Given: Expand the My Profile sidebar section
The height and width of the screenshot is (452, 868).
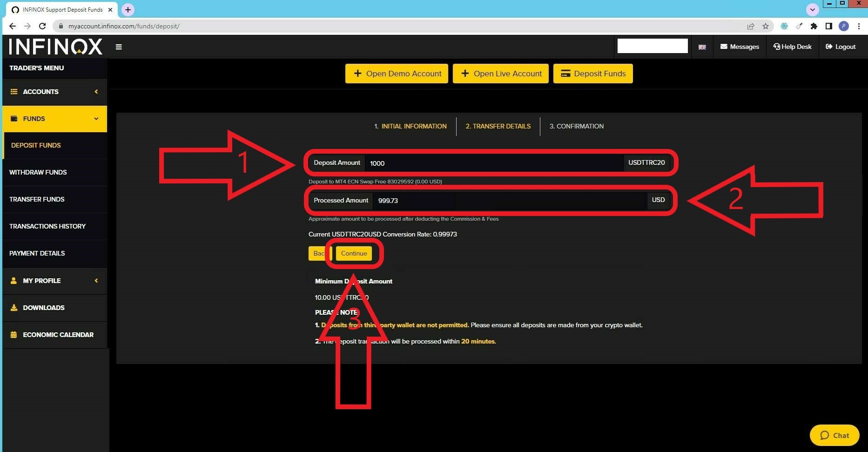Looking at the screenshot, I should point(54,281).
